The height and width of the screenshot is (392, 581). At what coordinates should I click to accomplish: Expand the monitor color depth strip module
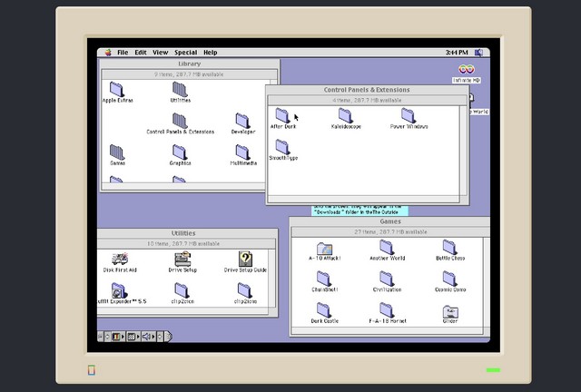(x=117, y=337)
